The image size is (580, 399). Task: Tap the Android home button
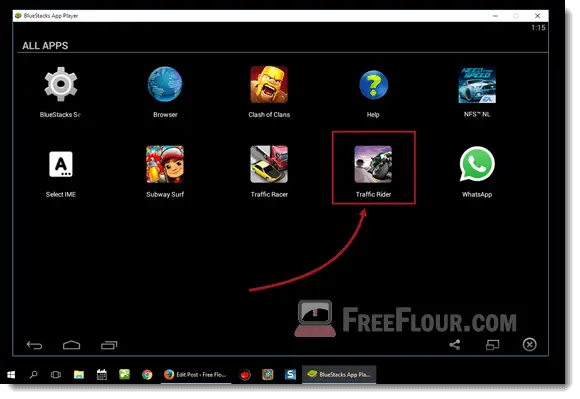pyautogui.click(x=71, y=345)
